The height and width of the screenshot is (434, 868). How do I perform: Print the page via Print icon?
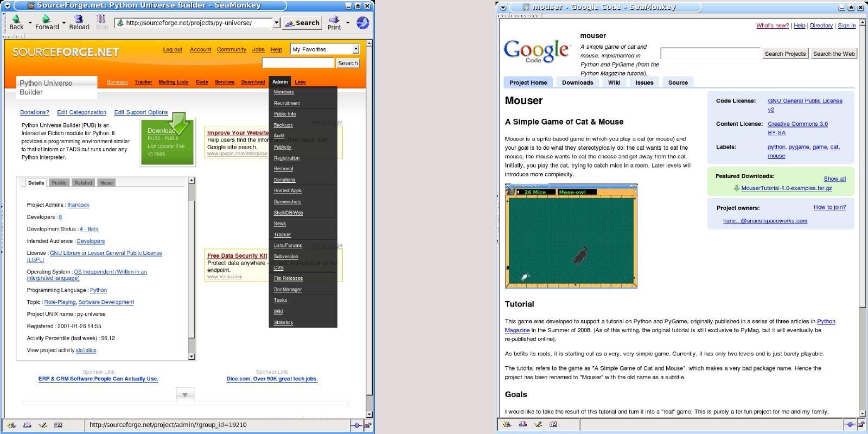click(x=334, y=22)
